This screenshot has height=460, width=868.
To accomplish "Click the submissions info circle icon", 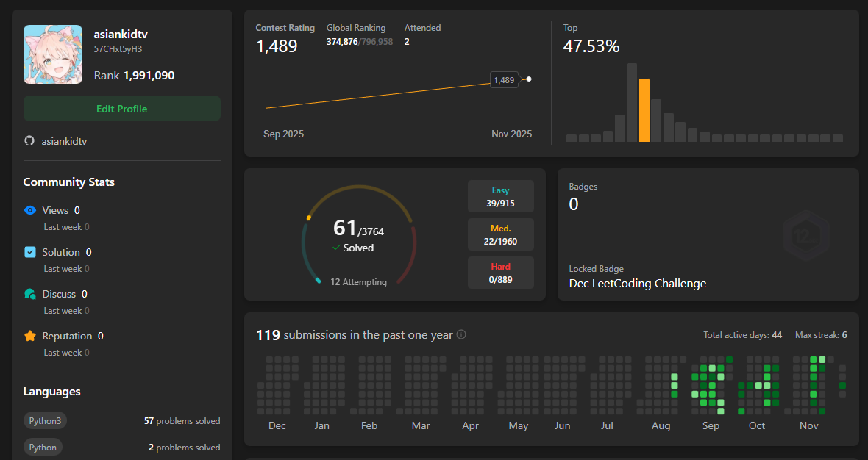I will point(461,335).
